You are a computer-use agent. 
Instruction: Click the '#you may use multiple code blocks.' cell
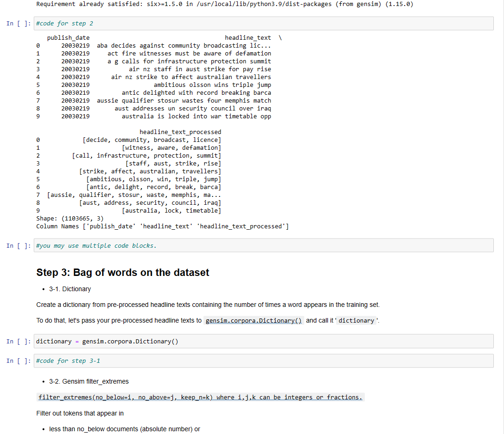(x=264, y=245)
